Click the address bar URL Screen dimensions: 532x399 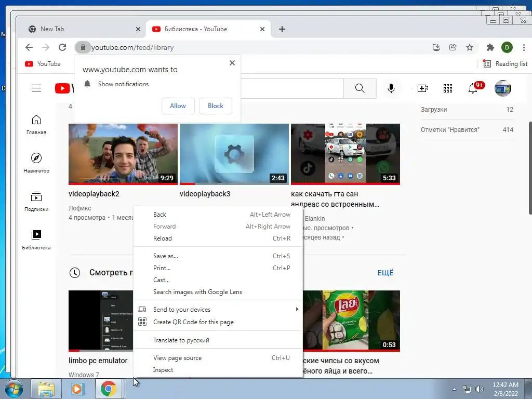tap(132, 47)
